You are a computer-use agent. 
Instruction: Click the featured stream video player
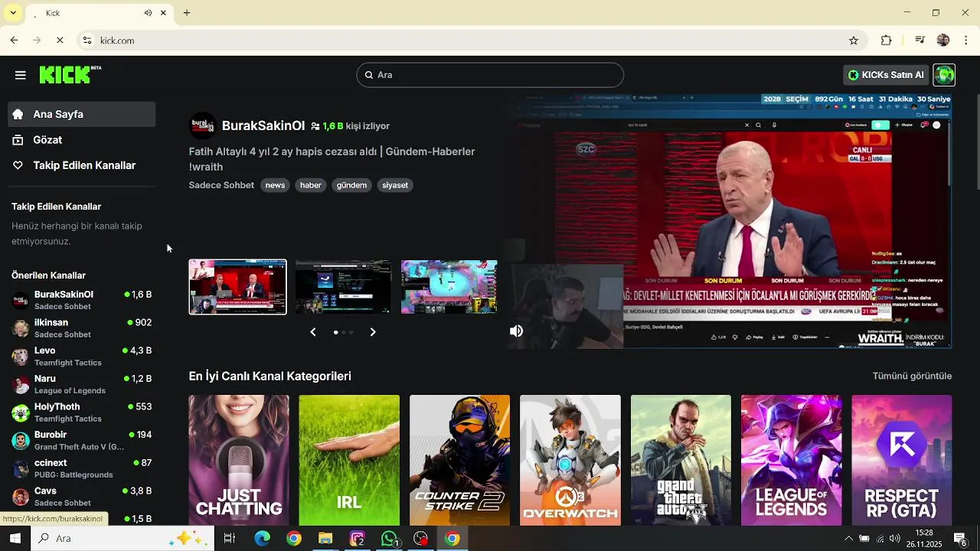[x=731, y=222]
